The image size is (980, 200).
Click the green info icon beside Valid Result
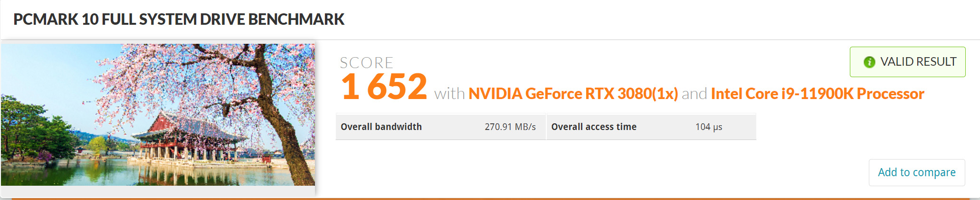[x=869, y=62]
